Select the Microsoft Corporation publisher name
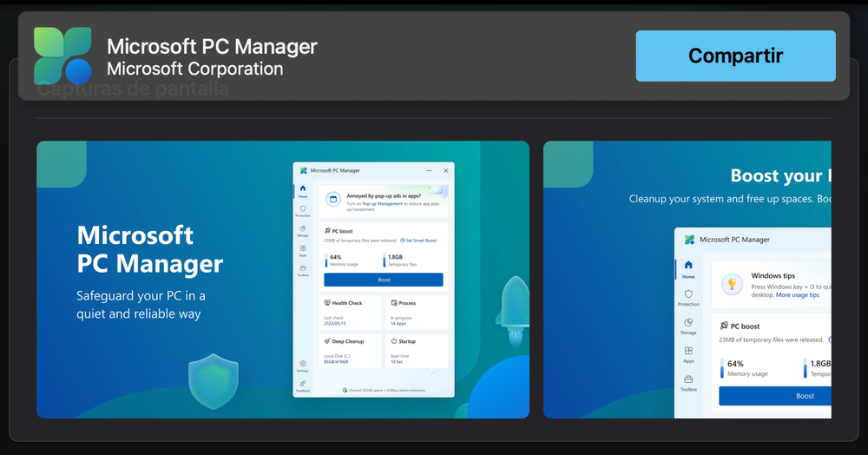Viewport: 868px width, 455px height. pyautogui.click(x=194, y=69)
